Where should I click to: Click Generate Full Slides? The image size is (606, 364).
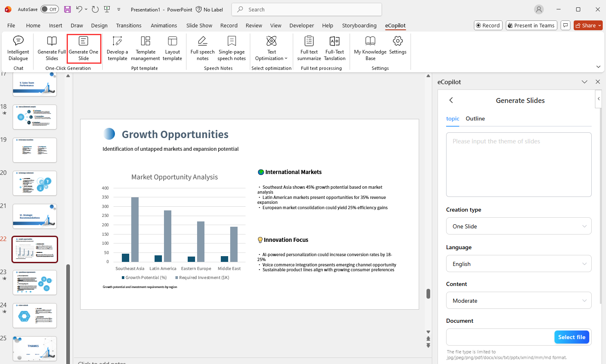pos(51,48)
